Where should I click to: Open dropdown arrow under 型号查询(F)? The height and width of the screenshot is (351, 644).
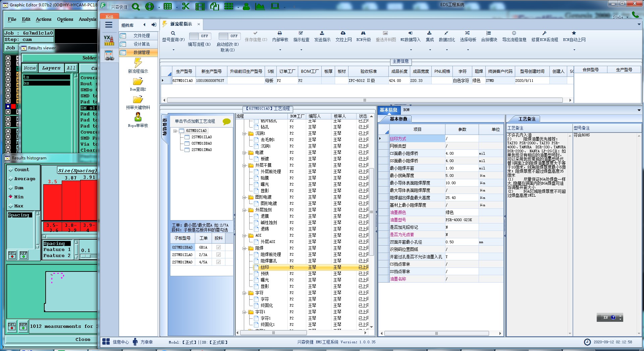pos(173,50)
